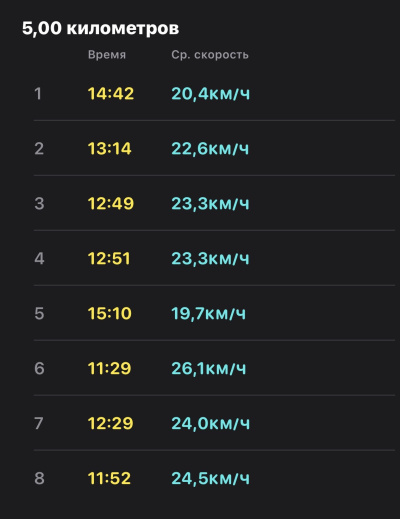Click row number 1 in splits list

[x=38, y=93]
